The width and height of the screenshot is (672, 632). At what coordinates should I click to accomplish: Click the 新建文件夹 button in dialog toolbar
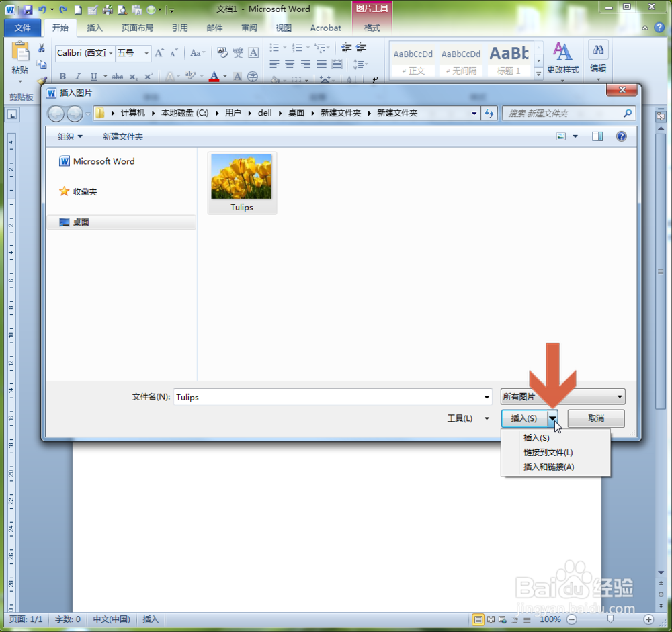[122, 136]
